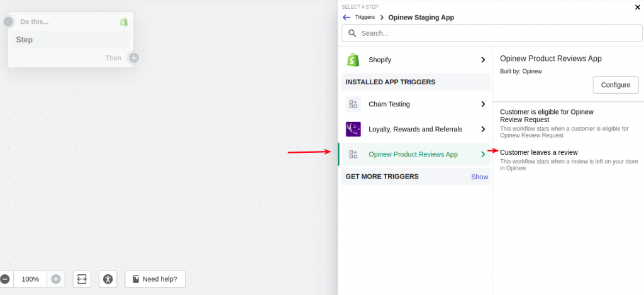Viewport: 644px width, 295px height.
Task: Expand the Cham Testing chevron
Action: click(x=484, y=104)
